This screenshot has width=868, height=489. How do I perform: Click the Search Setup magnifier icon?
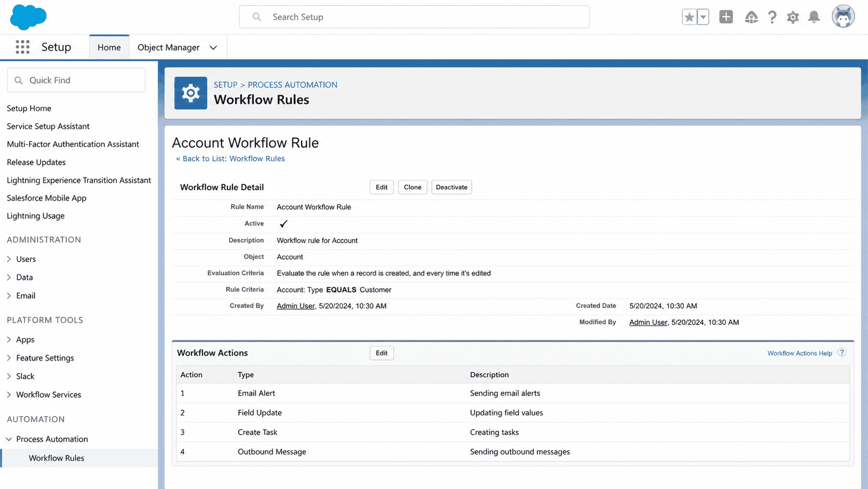[256, 17]
